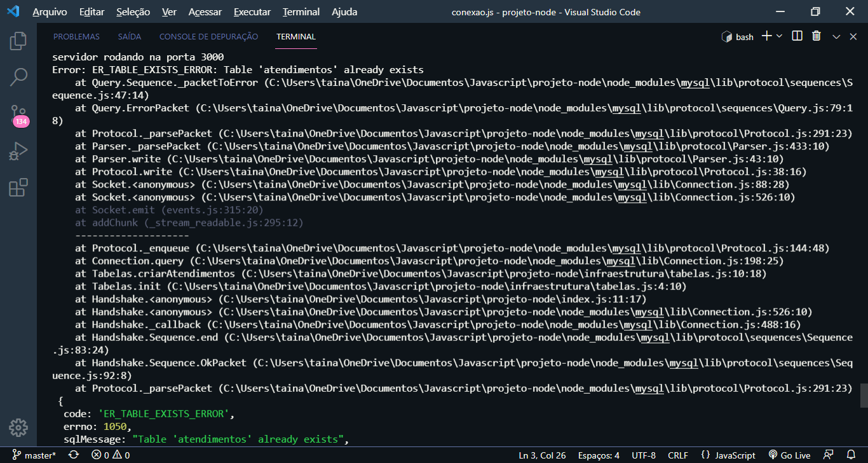This screenshot has width=868, height=463.
Task: Click the bash terminal profile label
Action: point(738,37)
